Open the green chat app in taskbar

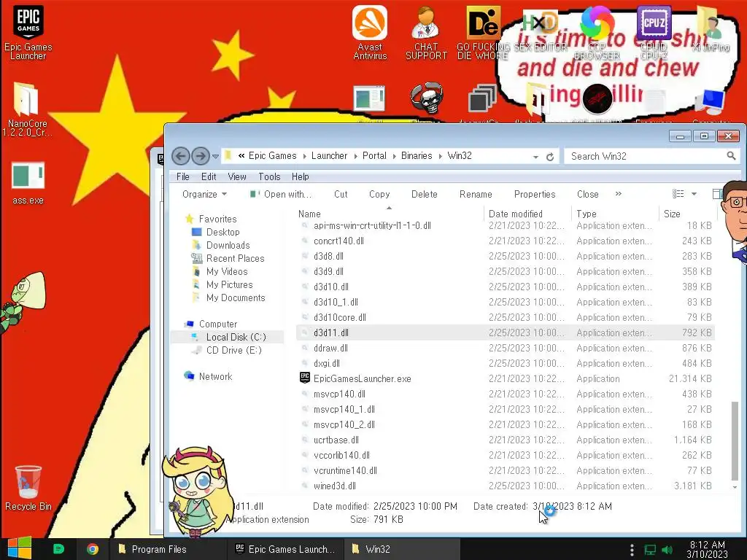click(x=58, y=549)
